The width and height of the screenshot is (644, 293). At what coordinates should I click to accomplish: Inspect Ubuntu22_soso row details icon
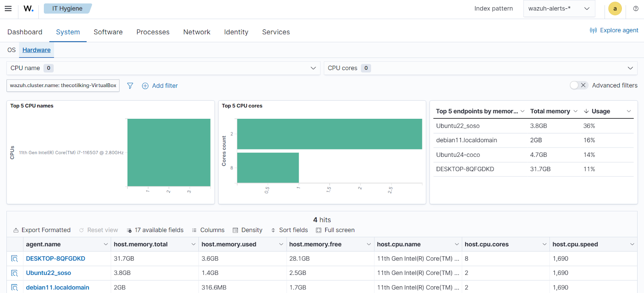14,273
